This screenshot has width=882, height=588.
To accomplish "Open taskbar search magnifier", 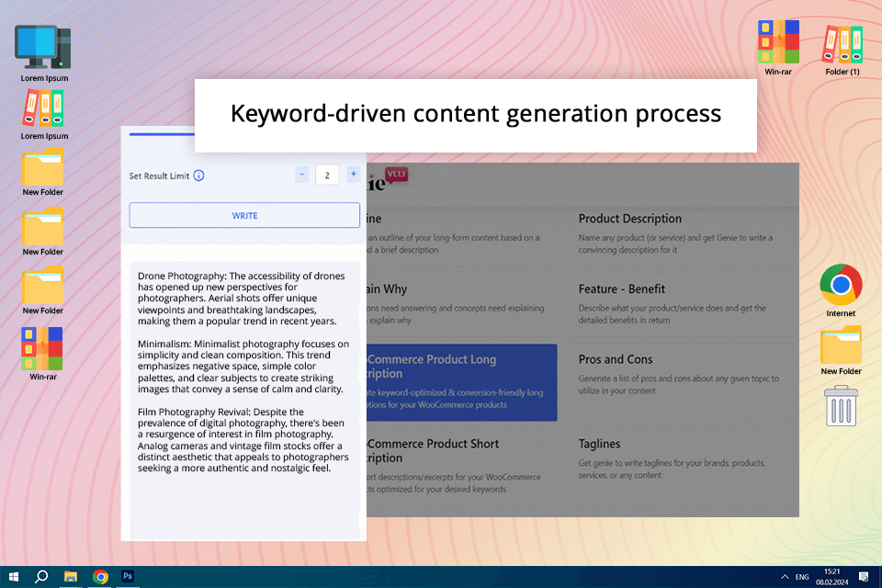I will pos(41,577).
